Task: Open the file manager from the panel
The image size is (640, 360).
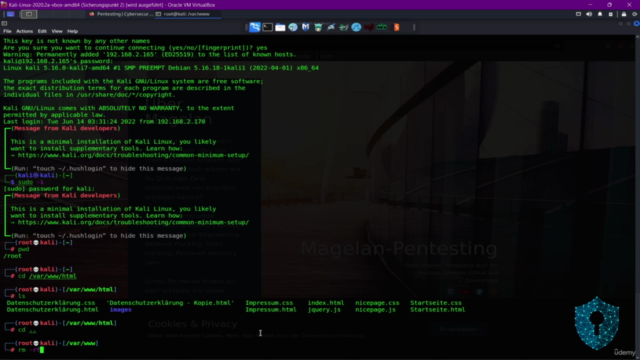Action: click(x=280, y=27)
